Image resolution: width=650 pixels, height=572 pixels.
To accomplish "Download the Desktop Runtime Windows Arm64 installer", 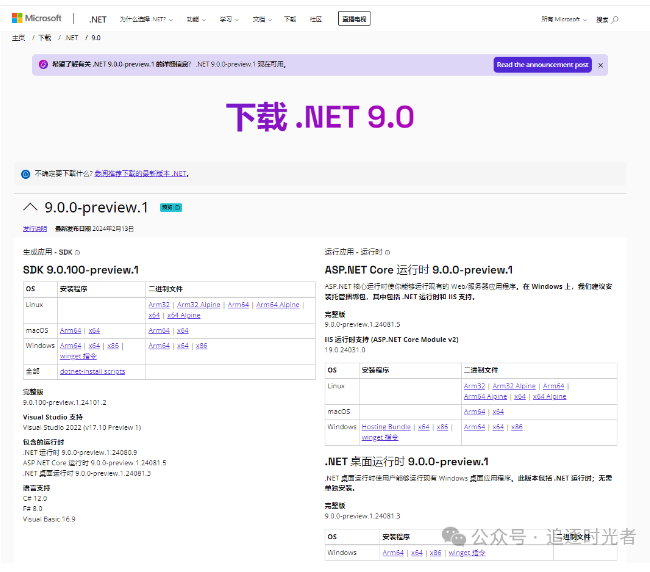I will [393, 553].
